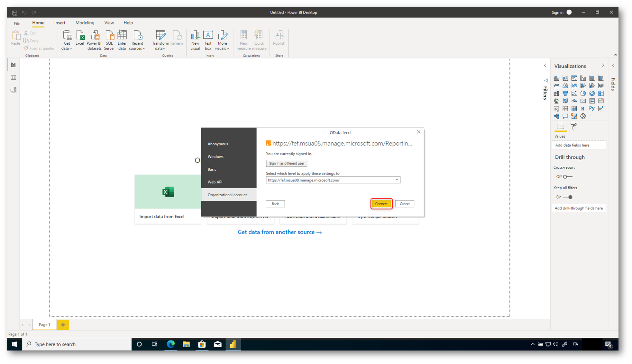Open the Fields tab in Visualizations pane
Image resolution: width=632 pixels, height=364 pixels.
tap(561, 126)
